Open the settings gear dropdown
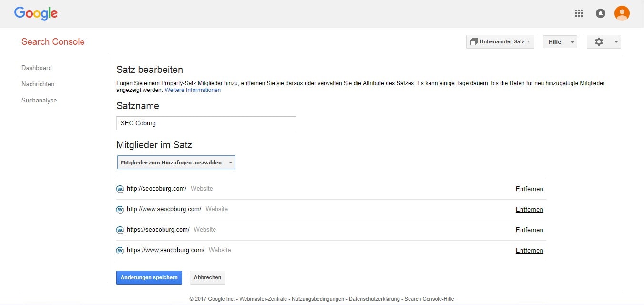 pos(604,41)
